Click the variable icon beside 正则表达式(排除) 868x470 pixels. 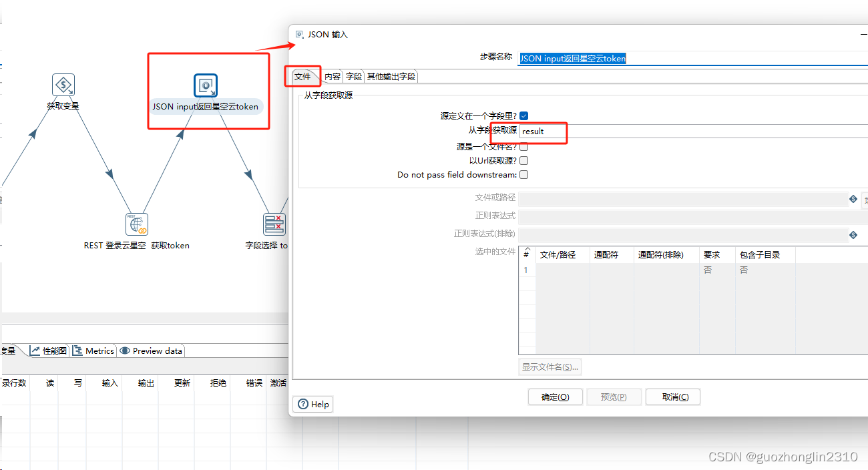click(853, 234)
